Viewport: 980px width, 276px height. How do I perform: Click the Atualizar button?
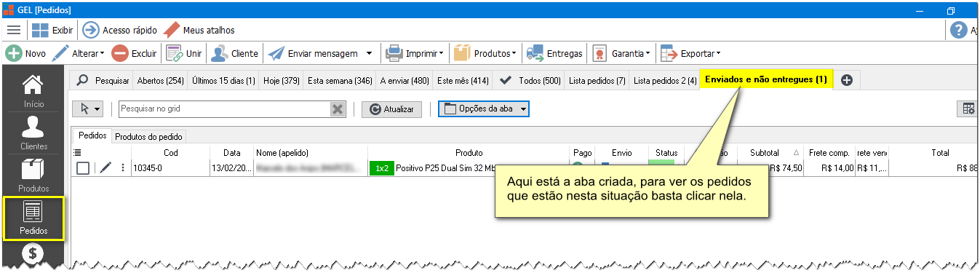[x=391, y=109]
